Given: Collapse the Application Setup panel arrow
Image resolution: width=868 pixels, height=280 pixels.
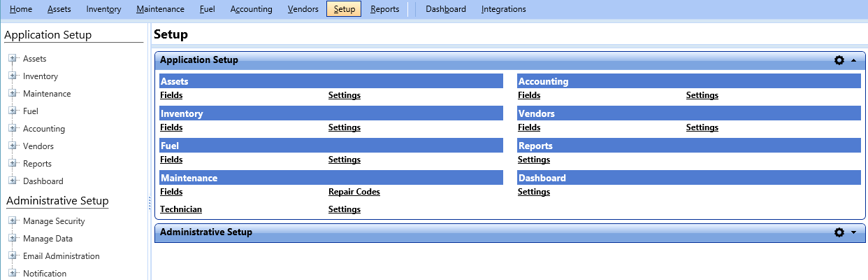Looking at the screenshot, I should pos(853,60).
